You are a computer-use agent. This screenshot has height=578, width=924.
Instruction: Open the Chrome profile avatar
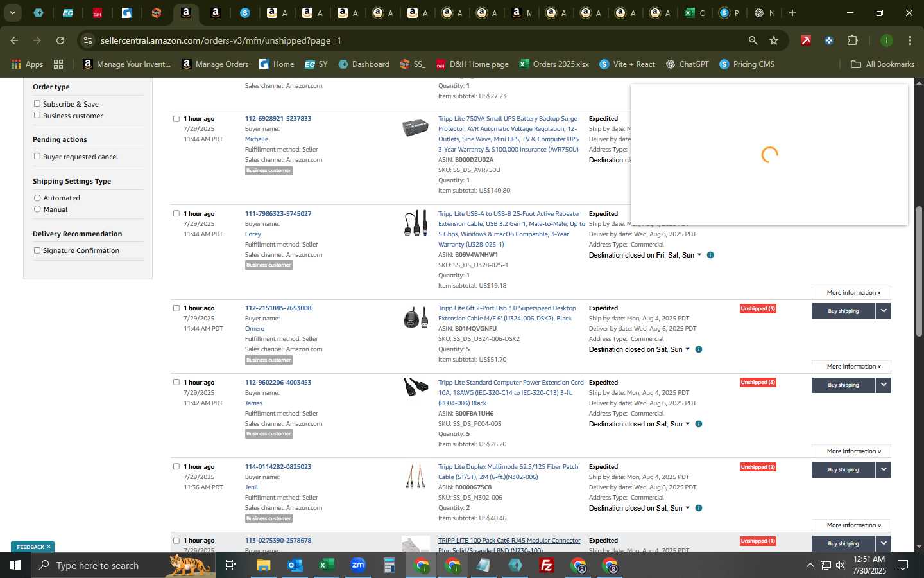pyautogui.click(x=886, y=40)
